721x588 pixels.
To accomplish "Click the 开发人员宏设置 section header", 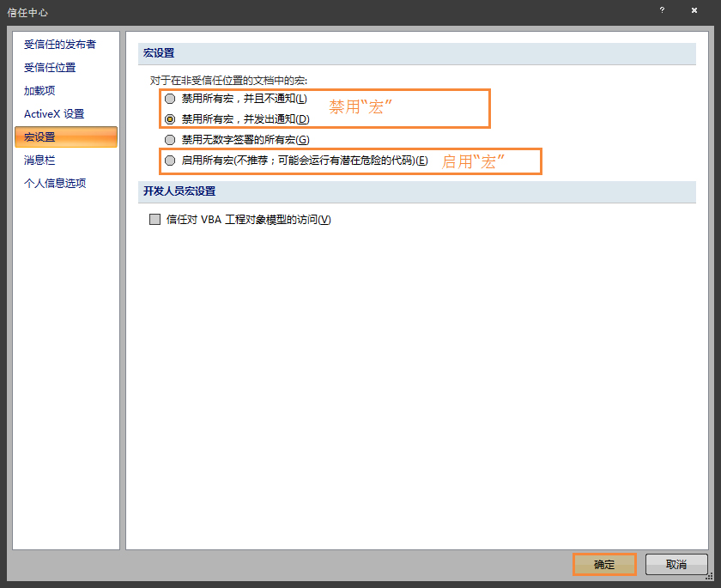I will 174,191.
